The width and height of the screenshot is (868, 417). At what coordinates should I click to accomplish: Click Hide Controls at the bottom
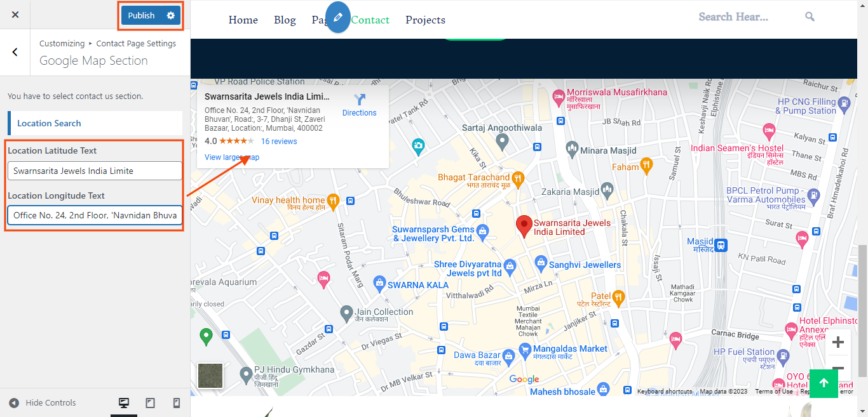43,402
